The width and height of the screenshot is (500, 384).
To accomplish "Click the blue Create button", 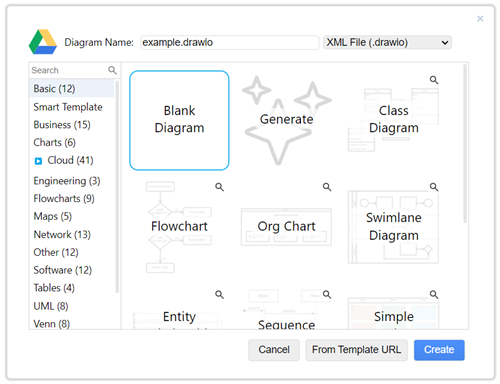I will (439, 350).
